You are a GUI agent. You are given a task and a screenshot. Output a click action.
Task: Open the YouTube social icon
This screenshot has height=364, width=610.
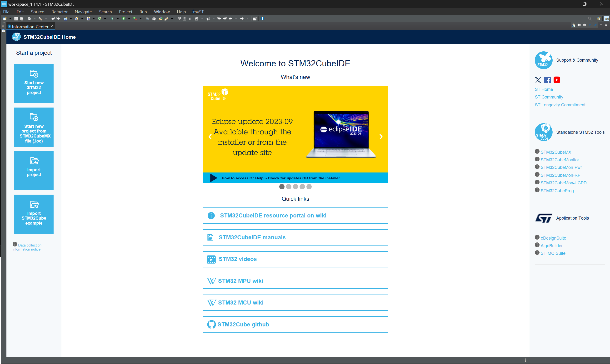pos(557,80)
